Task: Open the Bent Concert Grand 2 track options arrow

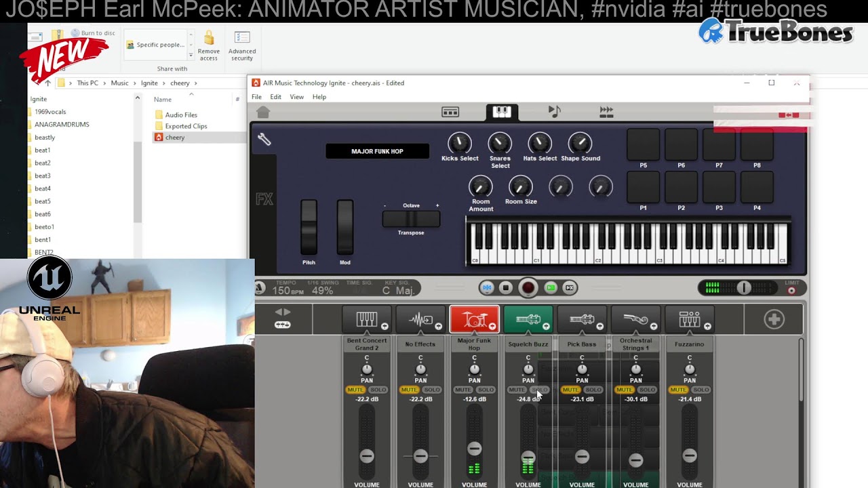Action: [x=384, y=327]
